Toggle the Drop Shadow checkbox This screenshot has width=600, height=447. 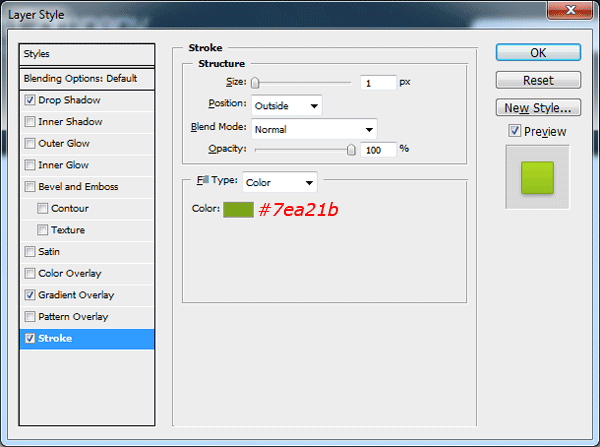click(x=30, y=100)
